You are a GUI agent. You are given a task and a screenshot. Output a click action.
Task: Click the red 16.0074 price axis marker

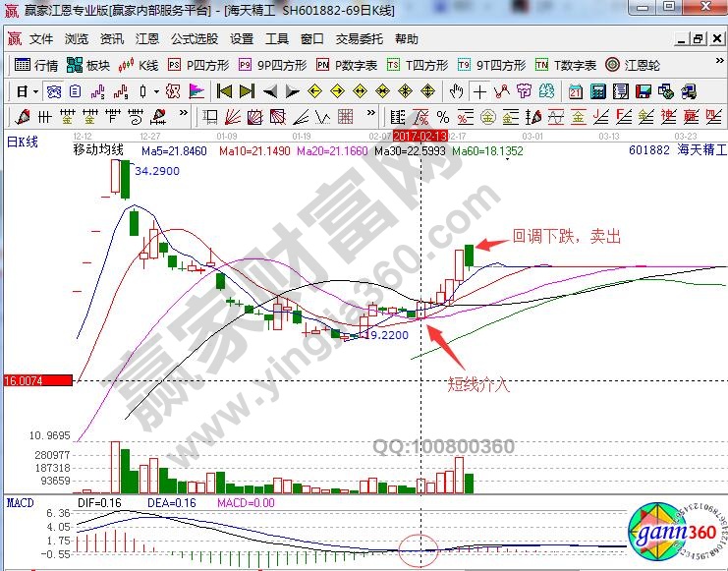pos(37,380)
